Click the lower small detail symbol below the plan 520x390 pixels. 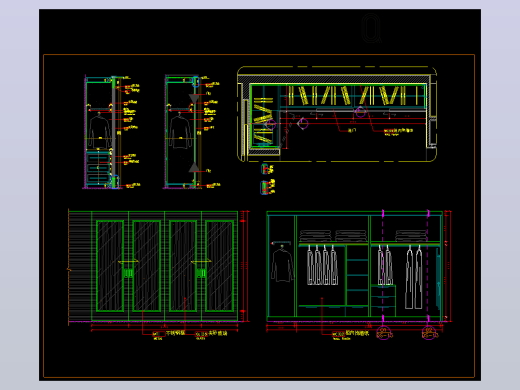pos(267,187)
